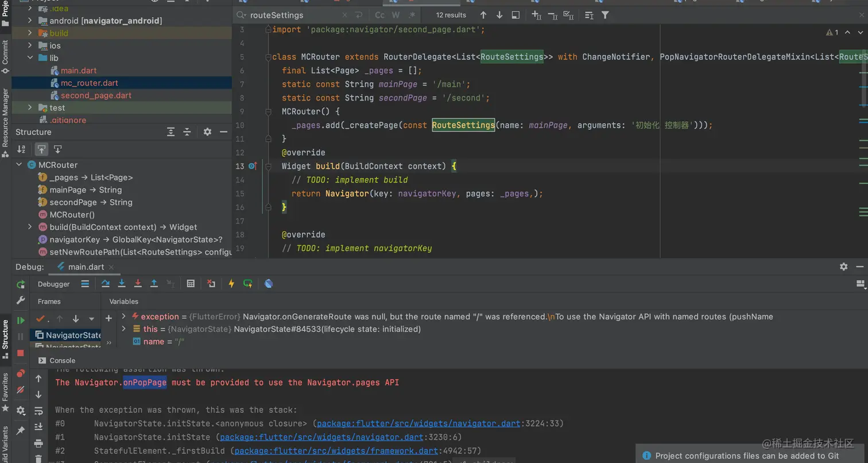Toggle soft-wrap in console
The image size is (868, 463).
[x=38, y=411]
